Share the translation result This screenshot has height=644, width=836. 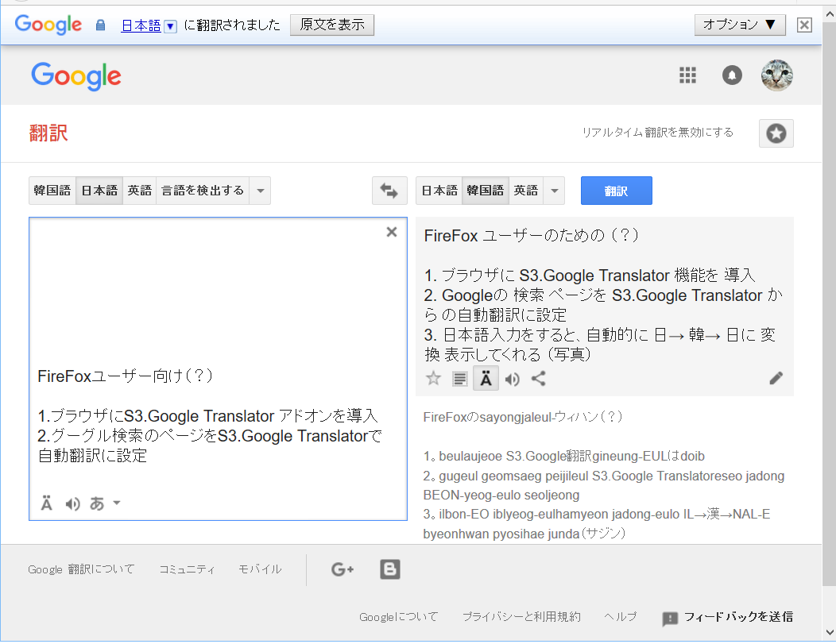pyautogui.click(x=539, y=379)
